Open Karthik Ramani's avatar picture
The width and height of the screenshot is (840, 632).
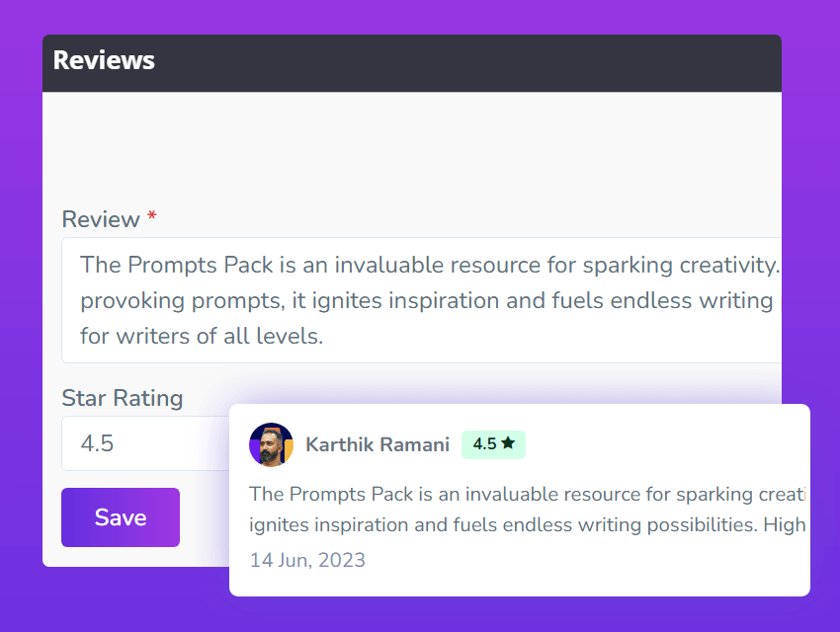(x=271, y=444)
